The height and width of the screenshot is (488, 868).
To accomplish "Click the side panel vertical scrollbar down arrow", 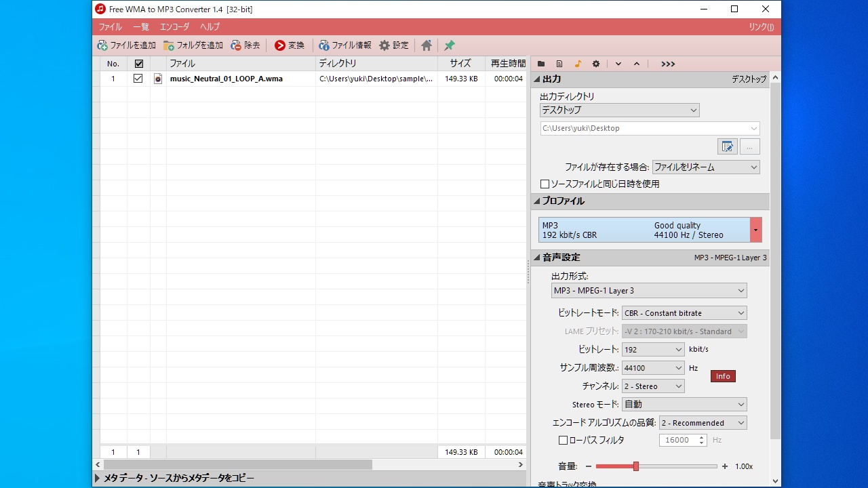I will (x=776, y=481).
